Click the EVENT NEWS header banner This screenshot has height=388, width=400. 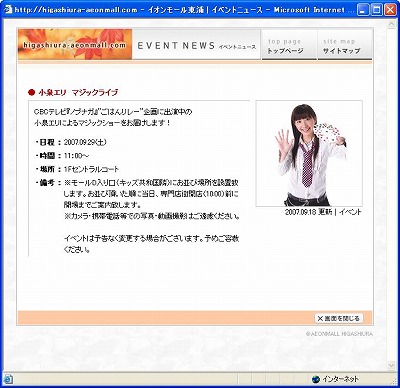point(196,44)
